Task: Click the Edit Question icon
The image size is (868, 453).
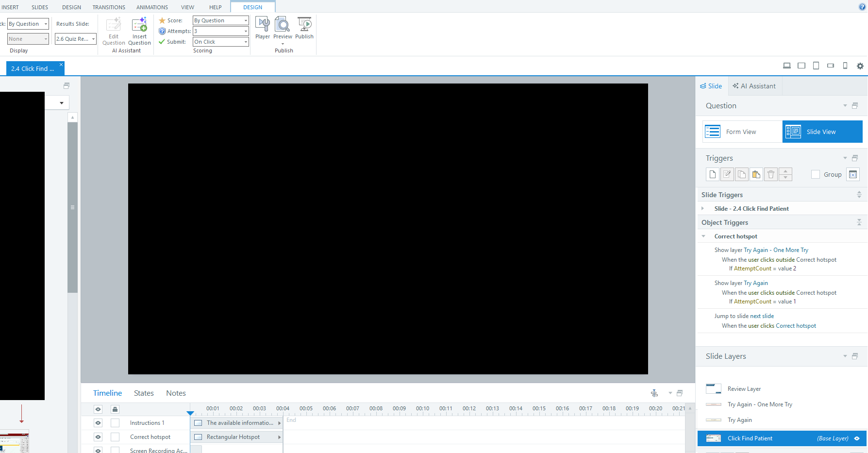Action: [x=114, y=31]
